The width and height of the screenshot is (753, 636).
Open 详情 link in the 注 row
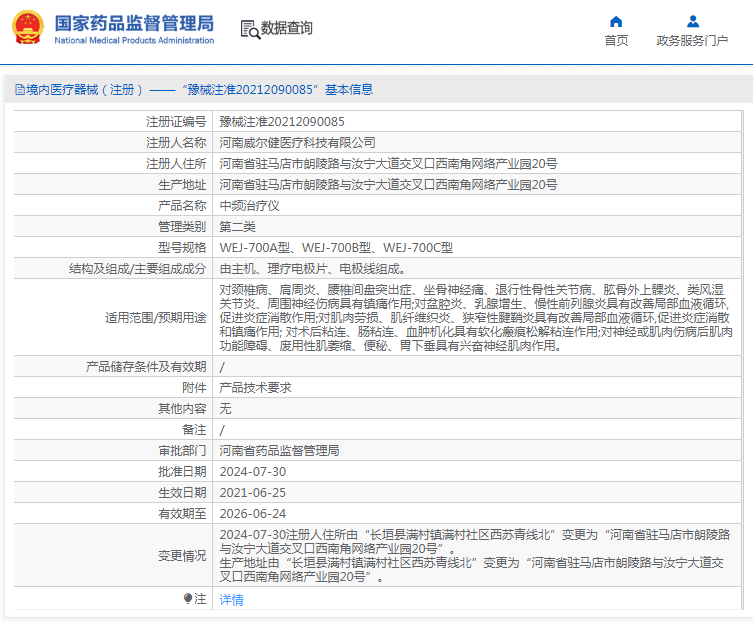pyautogui.click(x=231, y=599)
